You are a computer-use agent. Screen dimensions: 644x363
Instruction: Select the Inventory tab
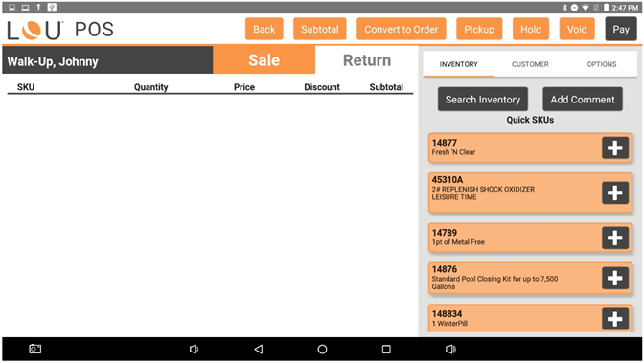click(x=459, y=64)
